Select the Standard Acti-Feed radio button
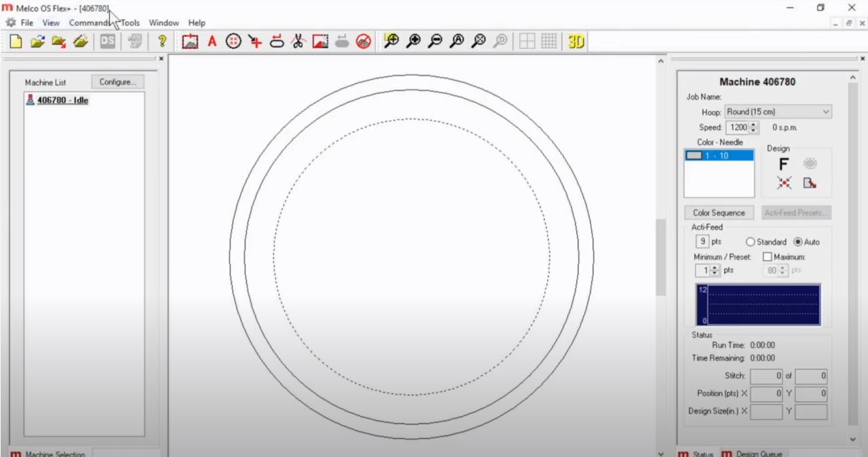 750,242
